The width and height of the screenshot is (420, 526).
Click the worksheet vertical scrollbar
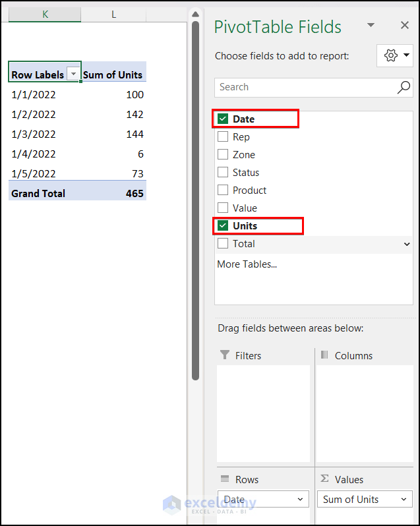pos(195,198)
